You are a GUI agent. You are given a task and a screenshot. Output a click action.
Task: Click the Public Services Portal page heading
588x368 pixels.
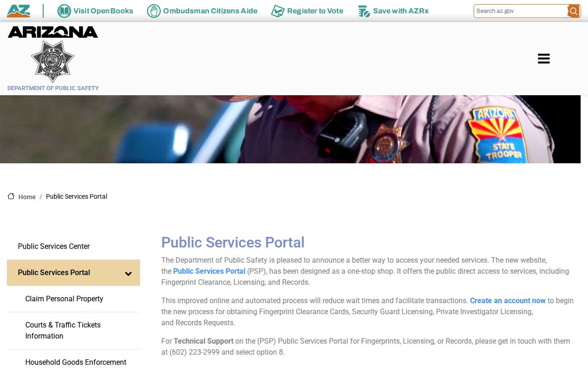233,242
